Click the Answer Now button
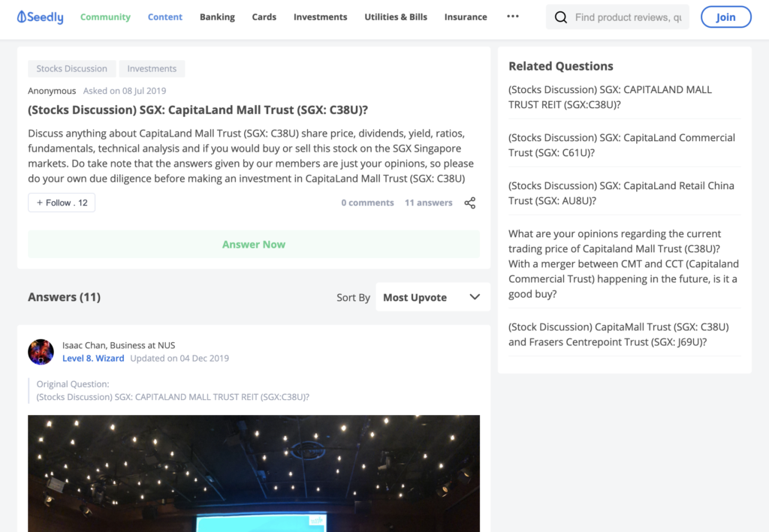This screenshot has width=769, height=532. 254,245
